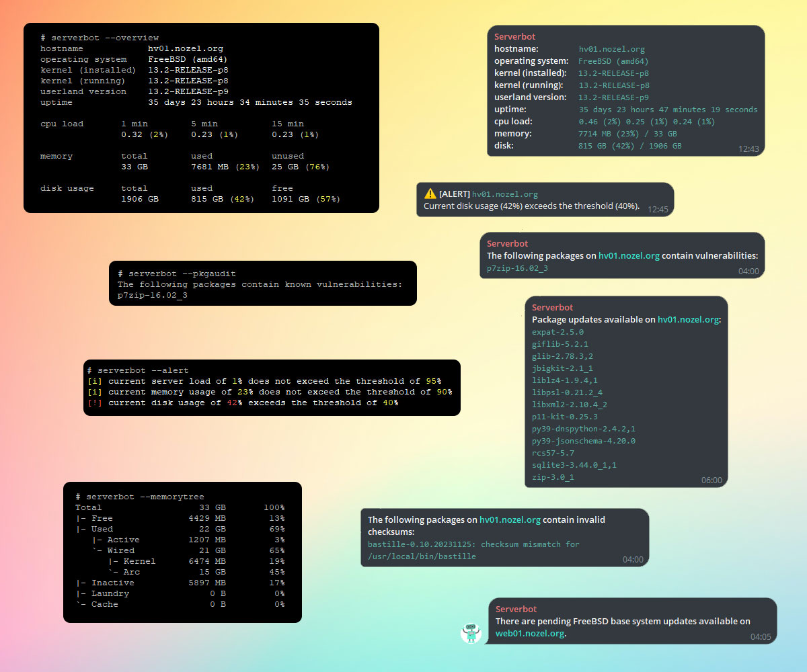Click p7zip-16.02_3 in pkgaudit terminal
Viewport: 807px width, 672px height.
coord(153,295)
